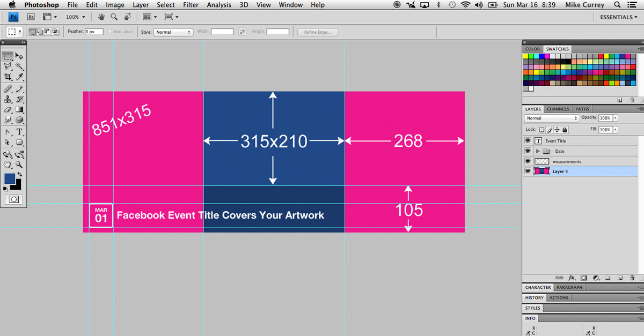This screenshot has width=644, height=336.
Task: Add a layer style with fx button
Action: pos(572,278)
